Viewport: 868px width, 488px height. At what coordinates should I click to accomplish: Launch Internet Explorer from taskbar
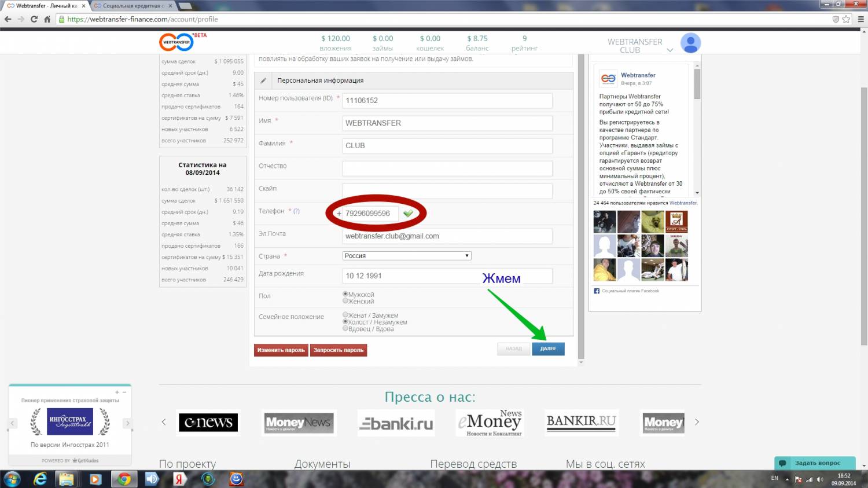pos(41,479)
